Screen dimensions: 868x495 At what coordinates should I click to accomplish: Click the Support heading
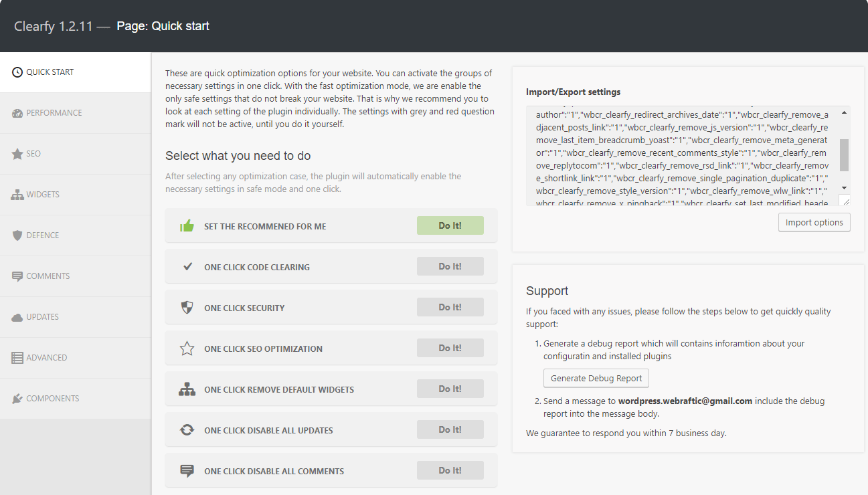coord(547,291)
